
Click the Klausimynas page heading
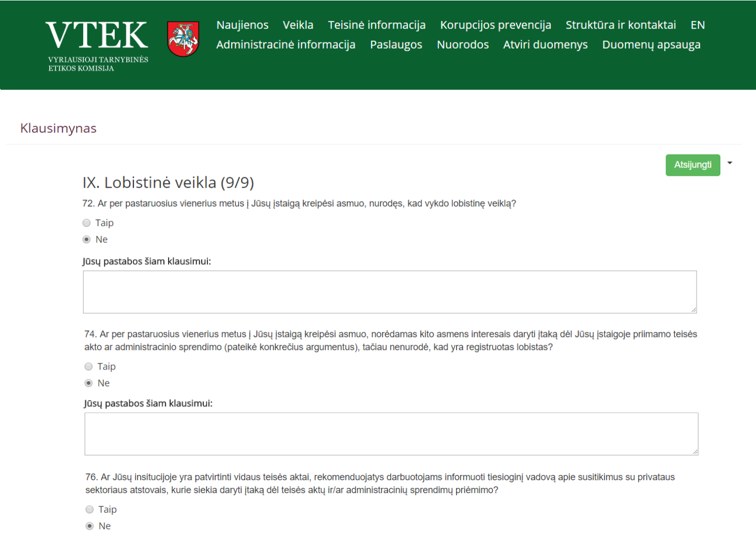click(x=58, y=128)
